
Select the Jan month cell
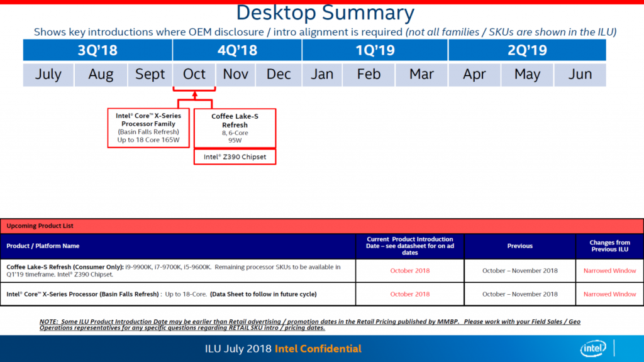pos(322,74)
